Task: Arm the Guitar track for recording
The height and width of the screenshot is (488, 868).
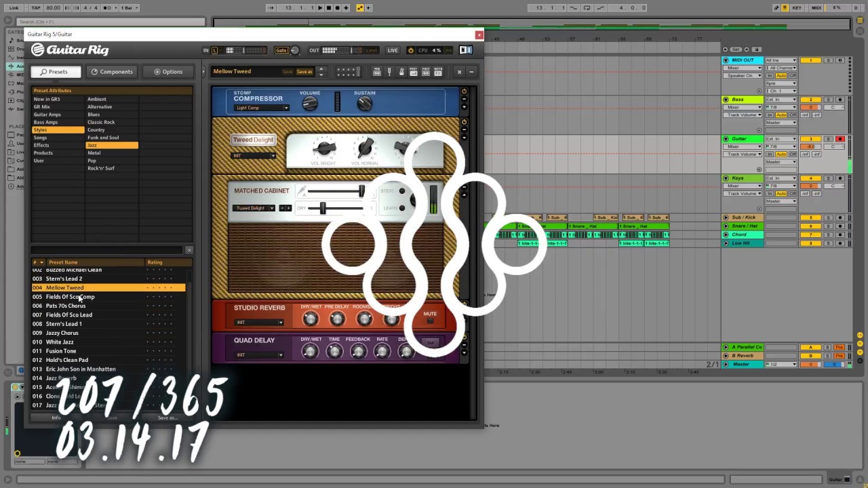Action: (840, 139)
